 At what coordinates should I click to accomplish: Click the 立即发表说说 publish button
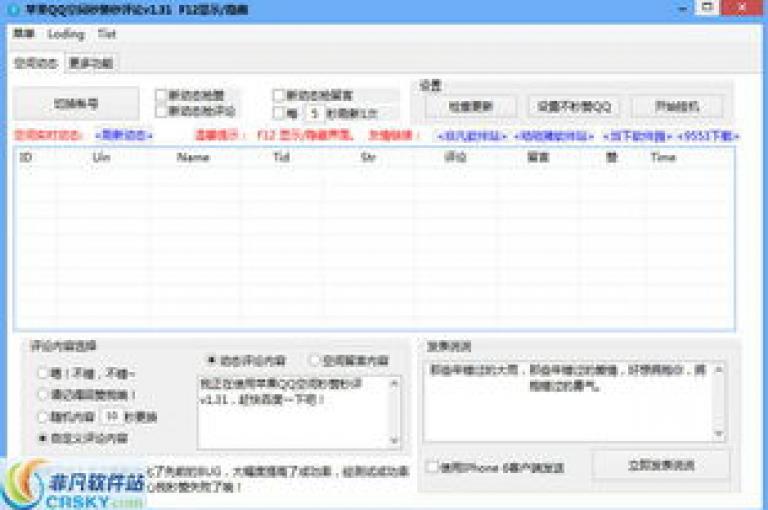click(661, 465)
